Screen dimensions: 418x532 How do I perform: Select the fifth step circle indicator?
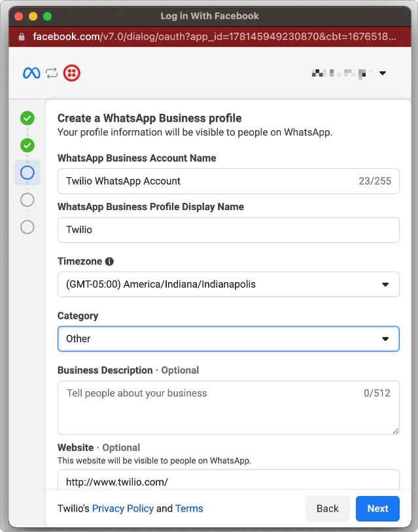[27, 227]
